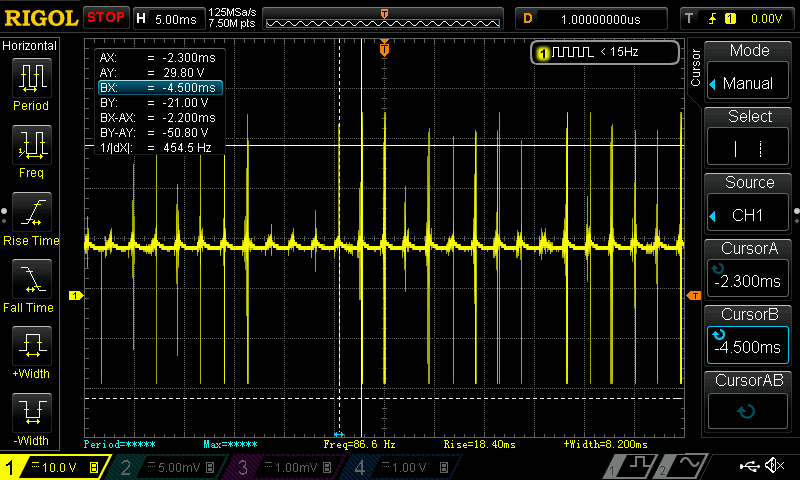Click the highlighted BX = -4.500ms row
The image size is (800, 480).
pos(160,88)
